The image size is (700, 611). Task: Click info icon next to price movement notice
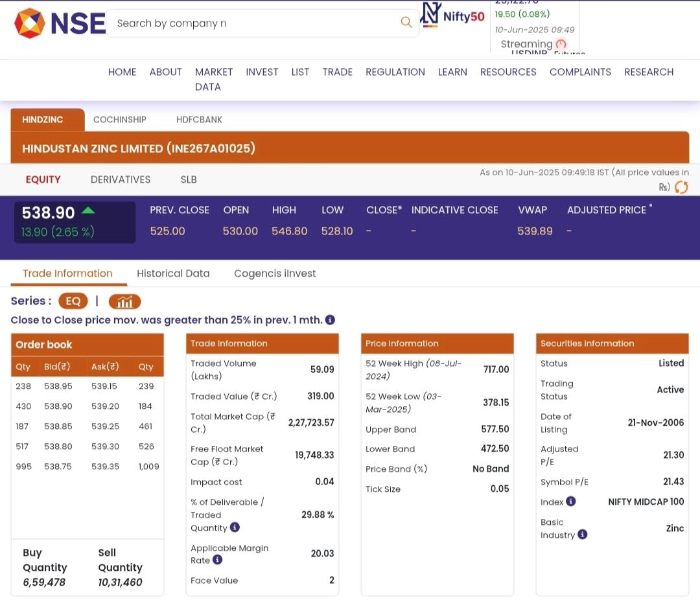(x=330, y=320)
